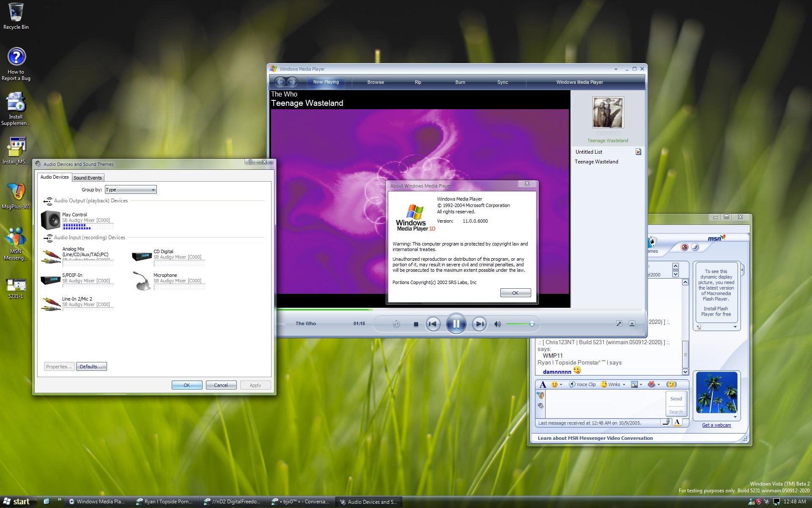Go to the previous track
The height and width of the screenshot is (508, 812).
click(433, 324)
